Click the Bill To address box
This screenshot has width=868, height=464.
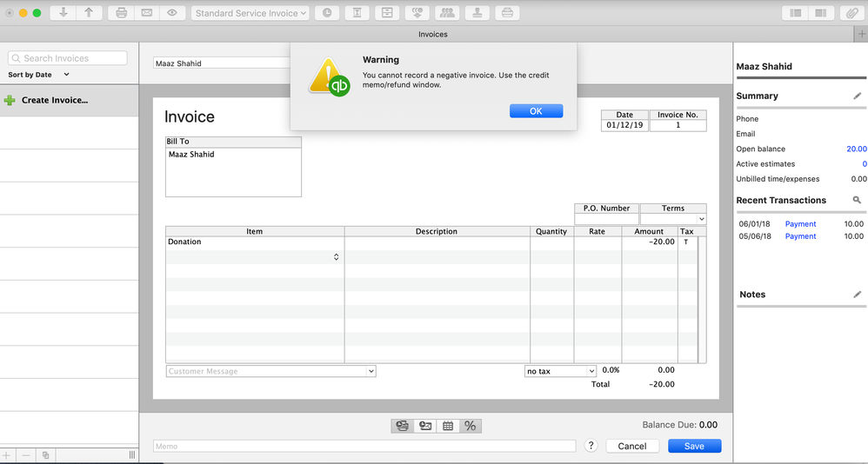tap(233, 171)
